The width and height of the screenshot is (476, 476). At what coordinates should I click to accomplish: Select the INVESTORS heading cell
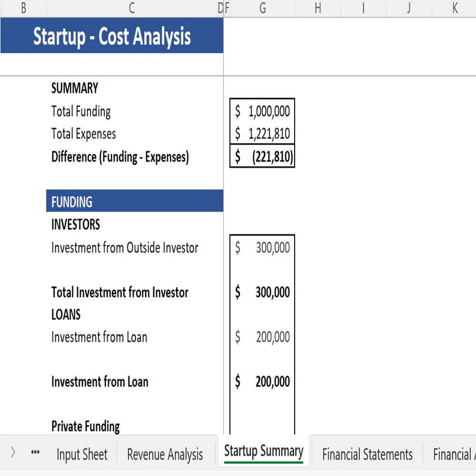pyautogui.click(x=75, y=224)
